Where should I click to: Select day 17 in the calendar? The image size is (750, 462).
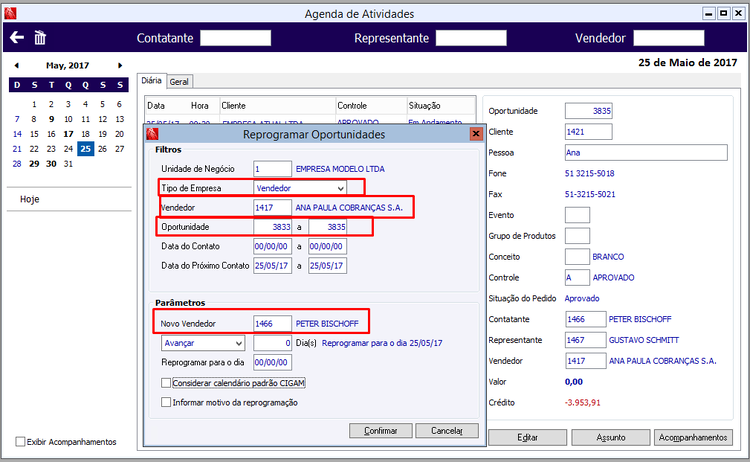[x=68, y=134]
